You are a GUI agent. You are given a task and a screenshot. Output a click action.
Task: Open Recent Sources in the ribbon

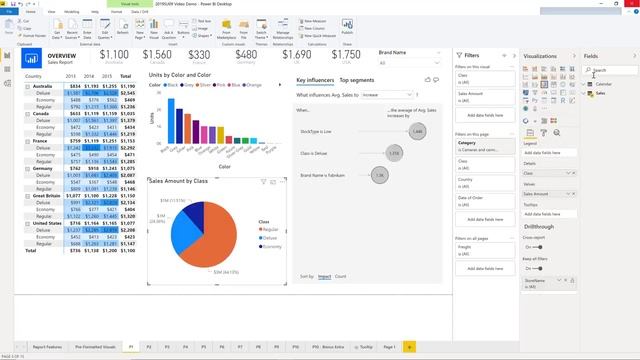click(x=72, y=29)
